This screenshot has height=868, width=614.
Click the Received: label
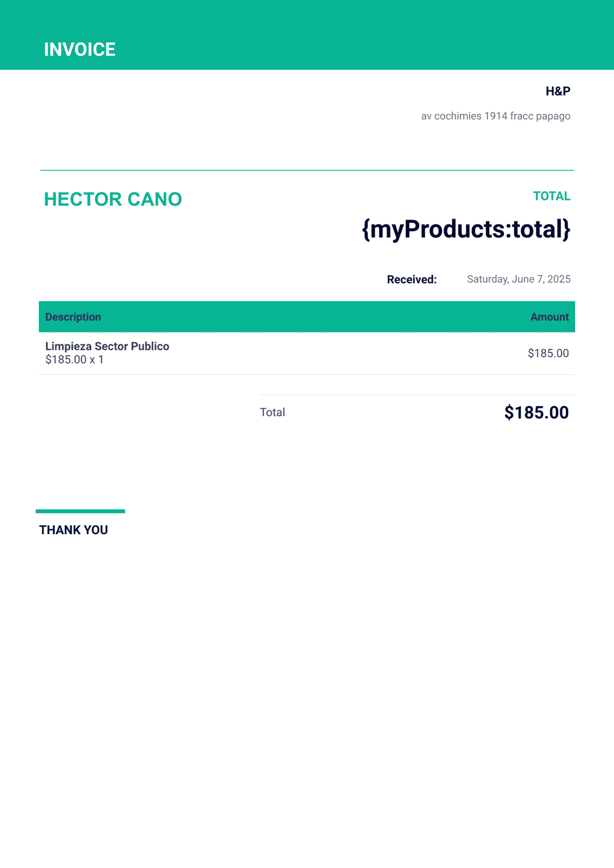coord(412,280)
